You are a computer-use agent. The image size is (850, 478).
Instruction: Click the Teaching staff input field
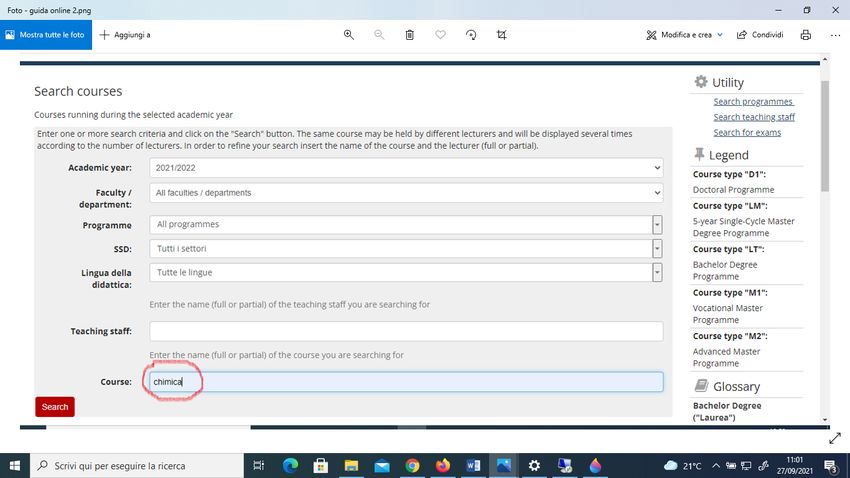coord(406,331)
